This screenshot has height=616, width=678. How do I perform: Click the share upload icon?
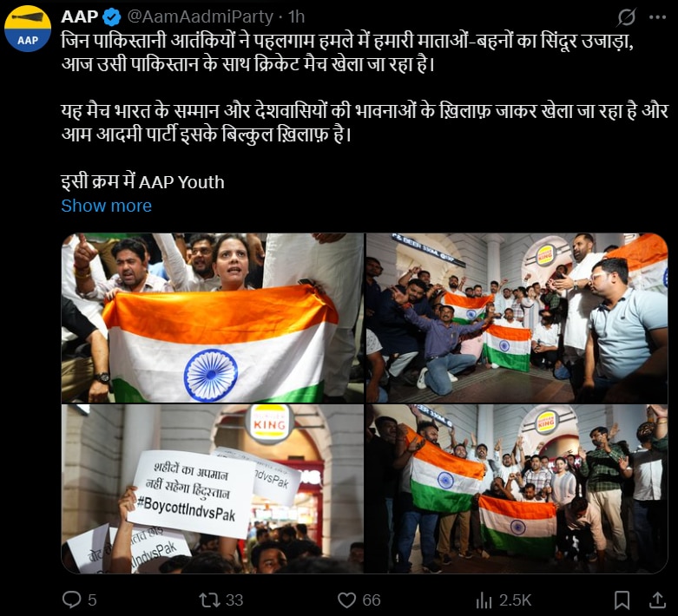(657, 600)
